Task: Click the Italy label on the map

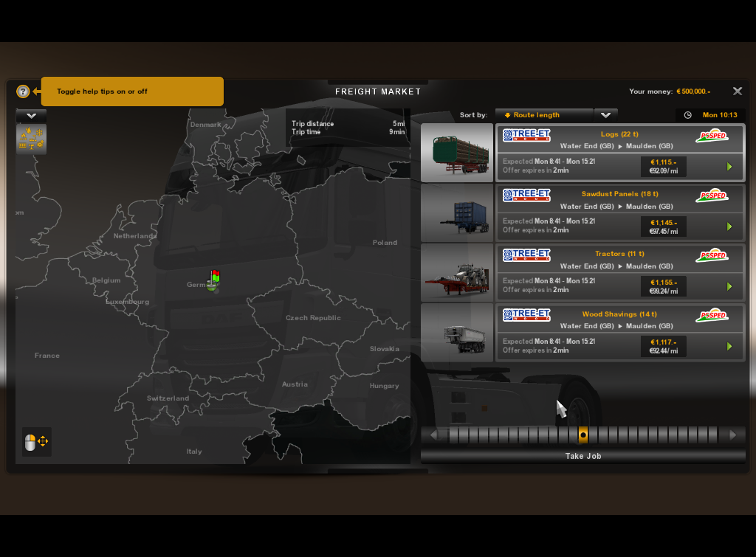Action: coord(194,451)
